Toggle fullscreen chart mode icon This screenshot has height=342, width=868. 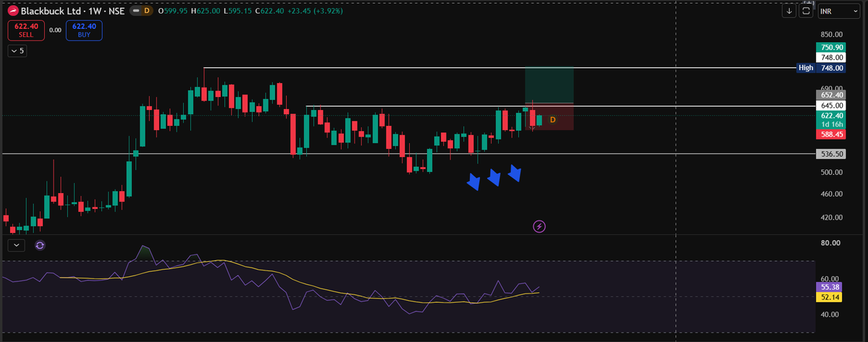pyautogui.click(x=806, y=11)
